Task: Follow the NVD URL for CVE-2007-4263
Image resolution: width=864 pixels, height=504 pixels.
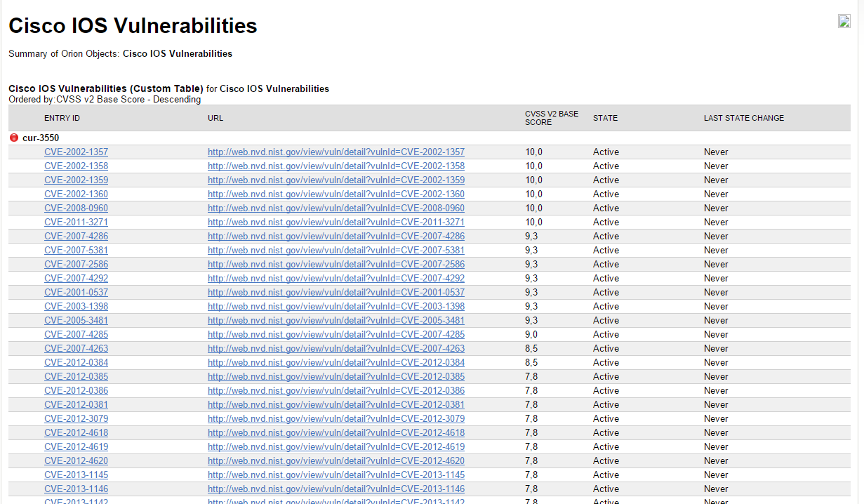Action: point(336,348)
